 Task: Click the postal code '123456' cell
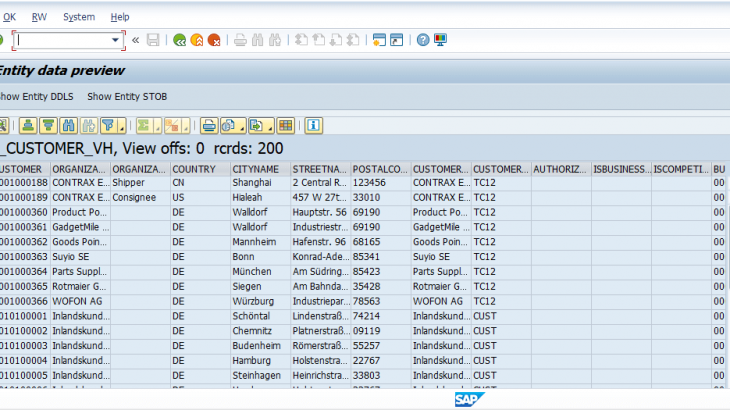point(381,182)
